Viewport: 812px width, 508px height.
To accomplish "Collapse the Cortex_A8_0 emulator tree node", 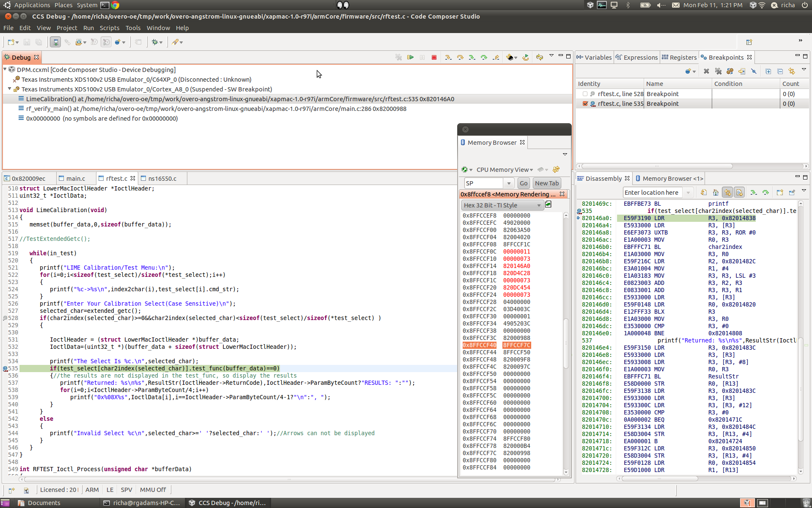I will click(x=9, y=89).
